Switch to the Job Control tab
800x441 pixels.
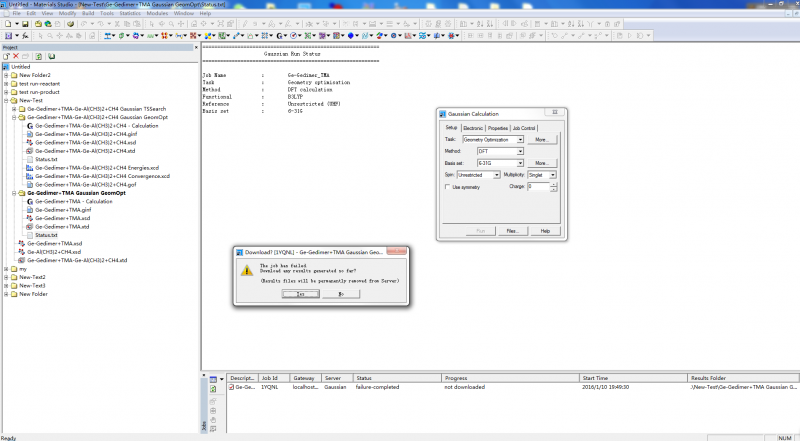(523, 128)
